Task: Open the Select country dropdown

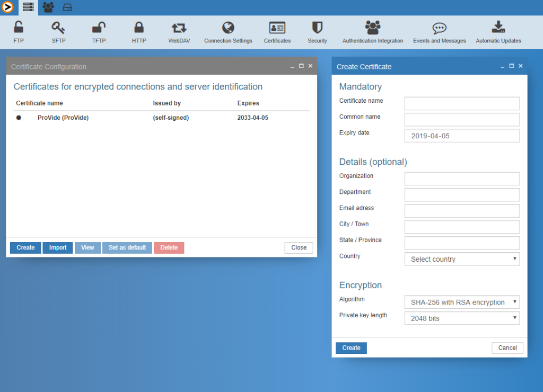Action: coord(461,259)
